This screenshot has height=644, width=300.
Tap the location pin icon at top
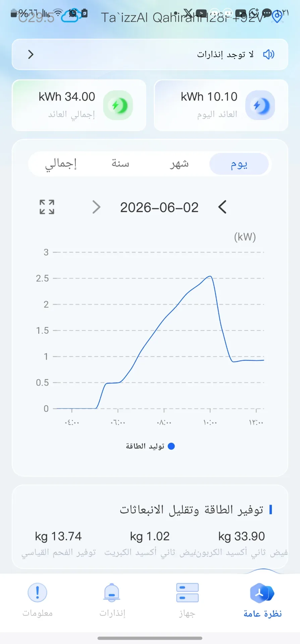tap(277, 16)
